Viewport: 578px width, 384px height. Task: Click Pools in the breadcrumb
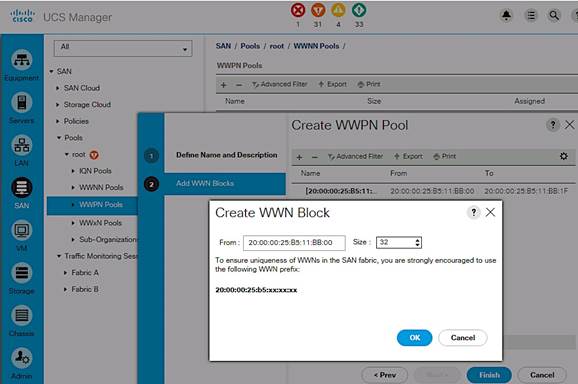250,46
